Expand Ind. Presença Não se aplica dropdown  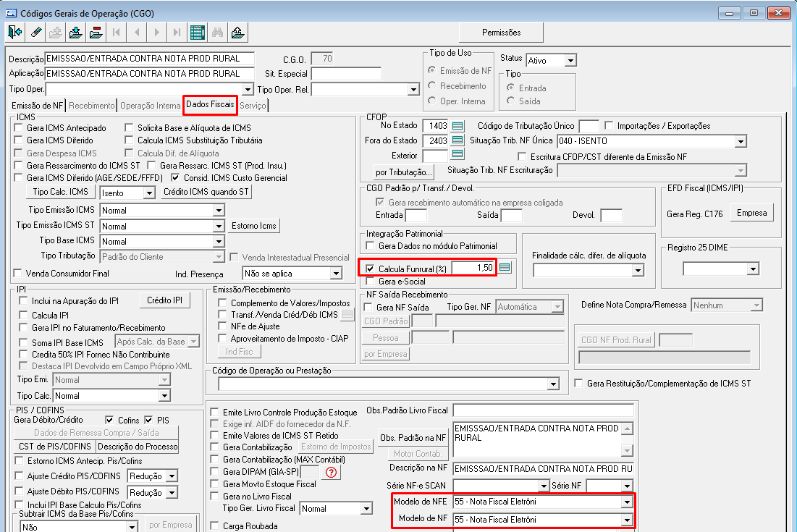(x=336, y=274)
